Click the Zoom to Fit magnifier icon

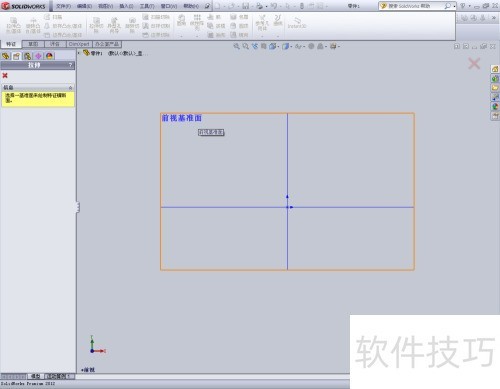point(236,46)
